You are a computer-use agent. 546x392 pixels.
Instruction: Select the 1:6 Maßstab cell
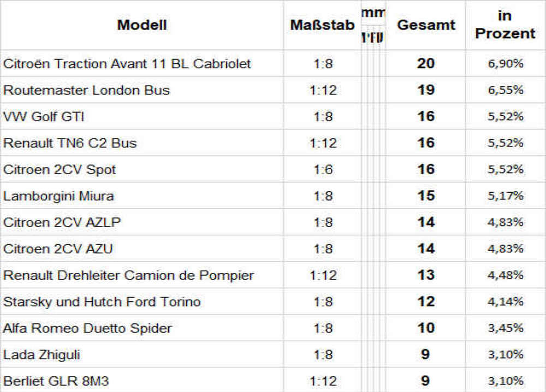click(x=323, y=170)
